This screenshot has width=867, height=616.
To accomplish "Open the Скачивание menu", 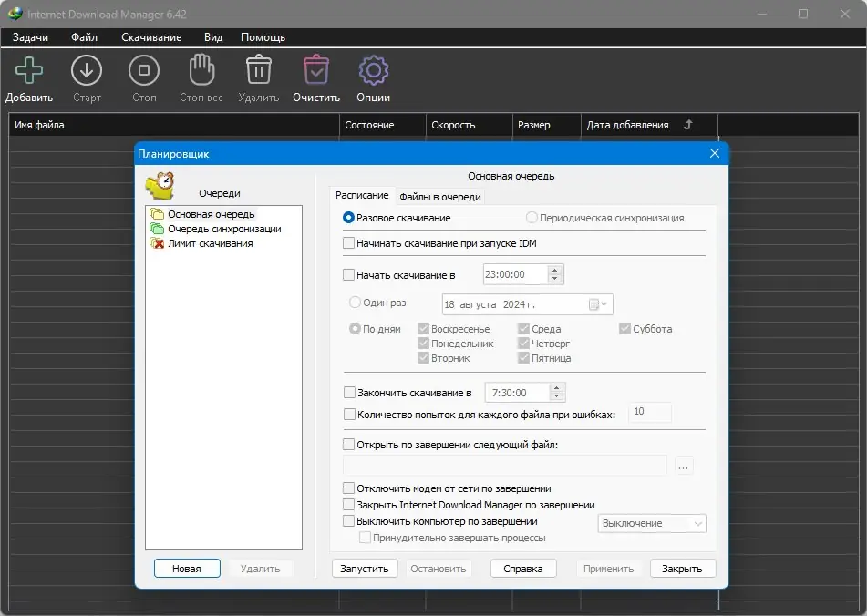I will 151,37.
